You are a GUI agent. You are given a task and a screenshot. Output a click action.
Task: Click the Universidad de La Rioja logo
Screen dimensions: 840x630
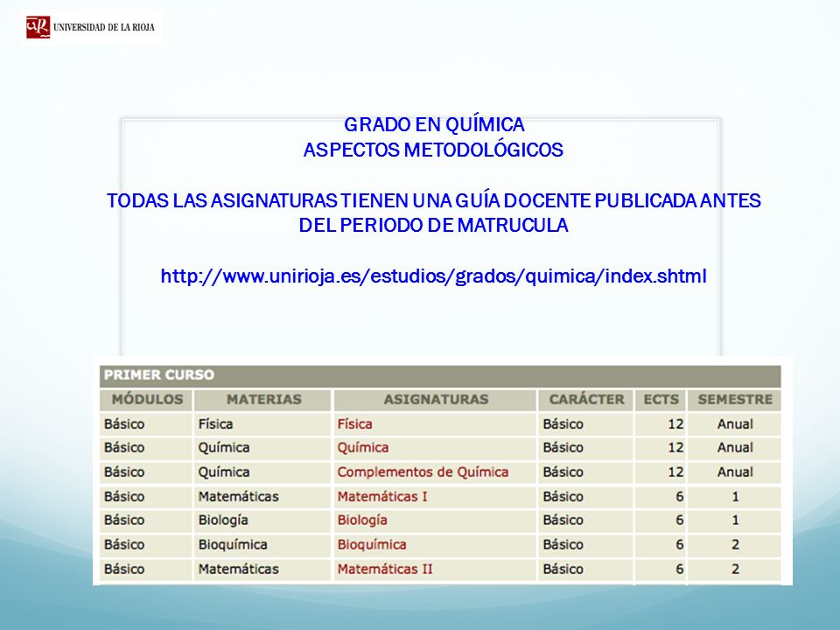click(x=90, y=27)
